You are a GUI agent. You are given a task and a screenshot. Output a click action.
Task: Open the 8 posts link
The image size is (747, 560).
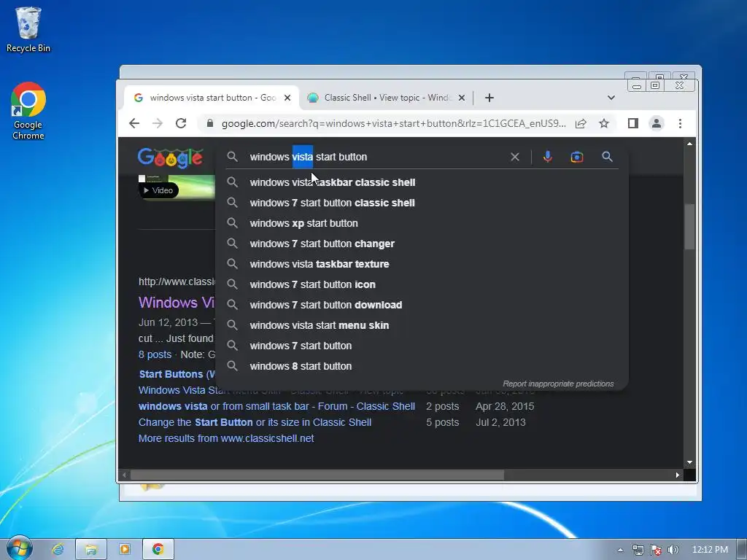coord(155,355)
